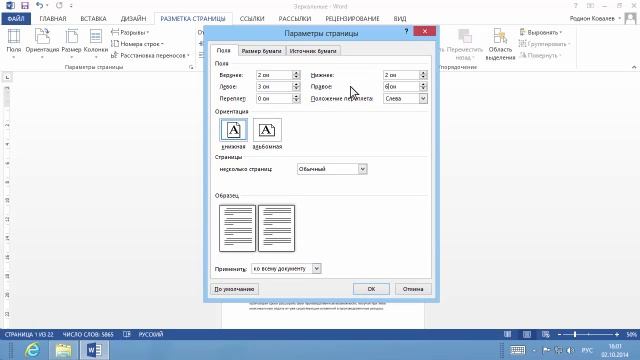Open the Размер page size button
Viewport: 640px width, 360px height.
click(71, 43)
